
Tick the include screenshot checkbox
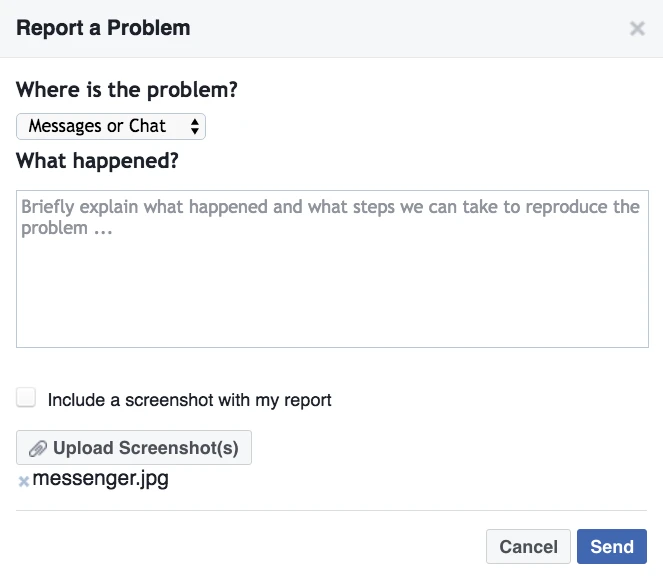27,399
